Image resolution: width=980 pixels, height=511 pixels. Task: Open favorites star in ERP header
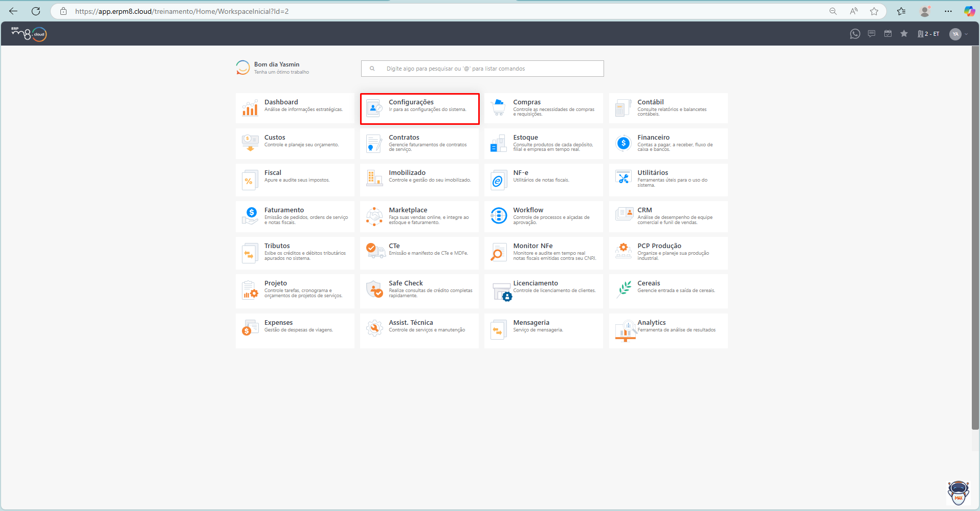click(904, 34)
